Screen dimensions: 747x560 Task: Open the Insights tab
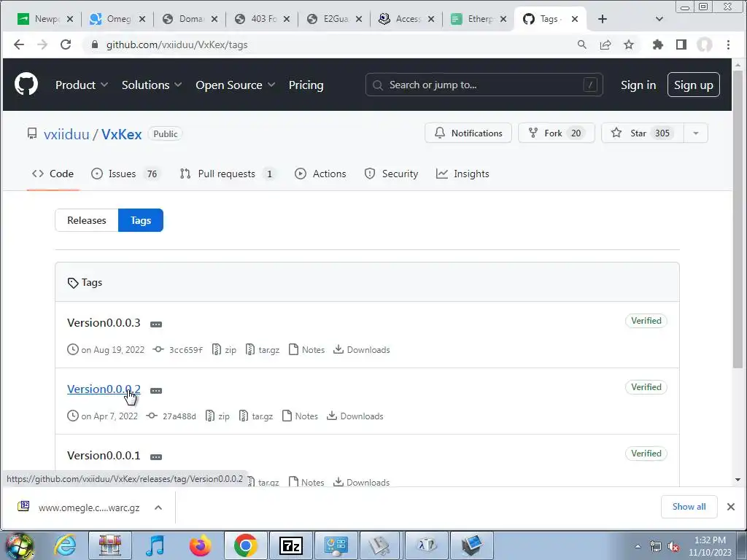click(462, 174)
